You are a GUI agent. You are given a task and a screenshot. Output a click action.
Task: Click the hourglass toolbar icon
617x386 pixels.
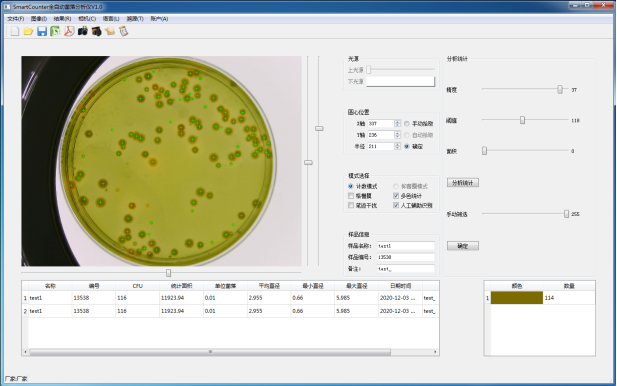point(124,31)
